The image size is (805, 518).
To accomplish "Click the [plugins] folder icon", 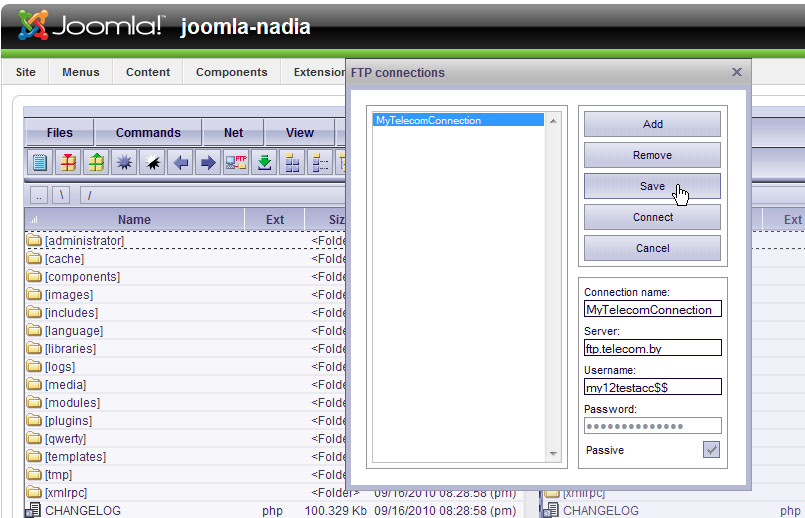I will (34, 420).
